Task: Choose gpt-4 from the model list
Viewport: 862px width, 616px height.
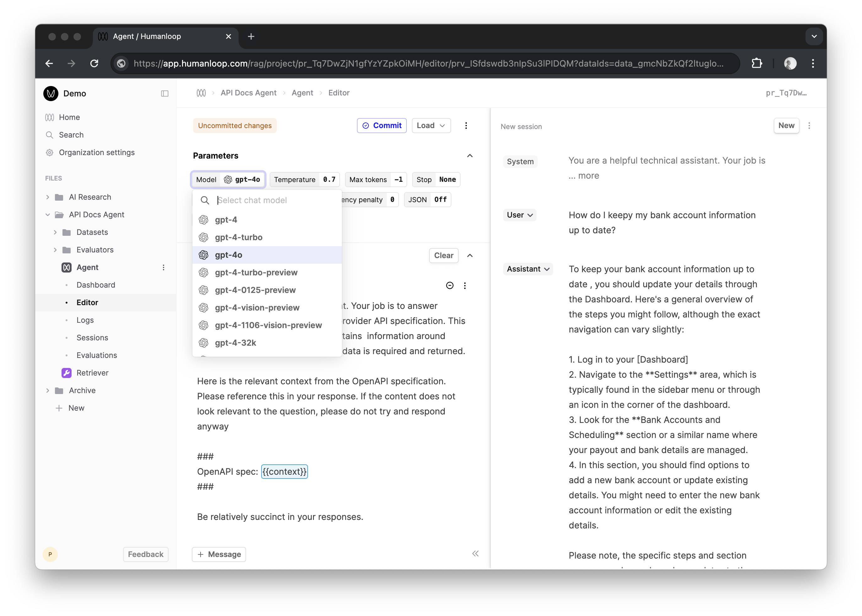Action: 267,220
